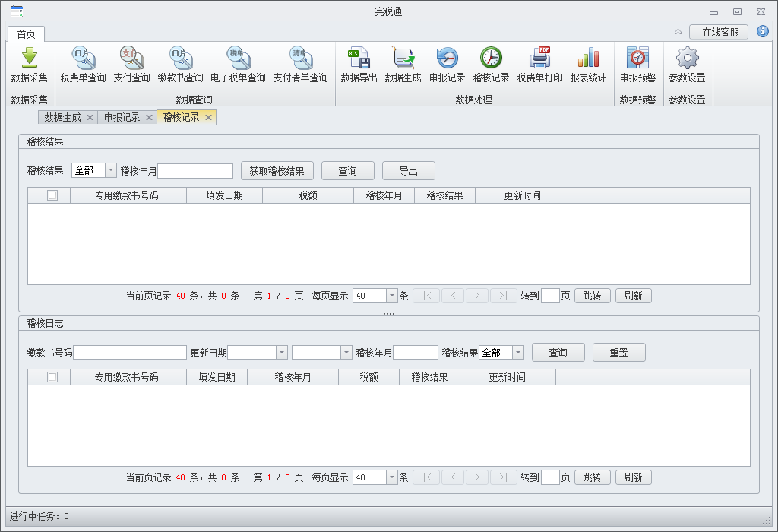Image resolution: width=778 pixels, height=532 pixels.
Task: Click 获取稽核结果 button
Action: pyautogui.click(x=277, y=171)
